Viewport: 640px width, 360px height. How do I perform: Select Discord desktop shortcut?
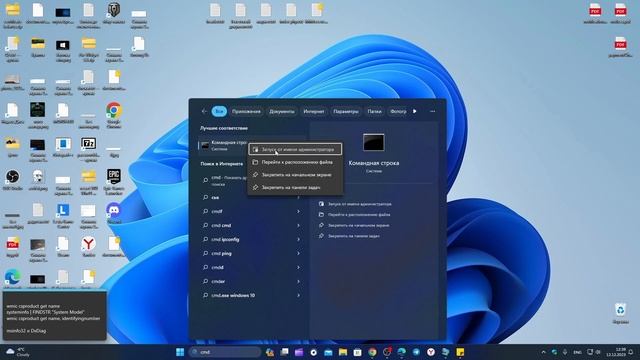(113, 213)
